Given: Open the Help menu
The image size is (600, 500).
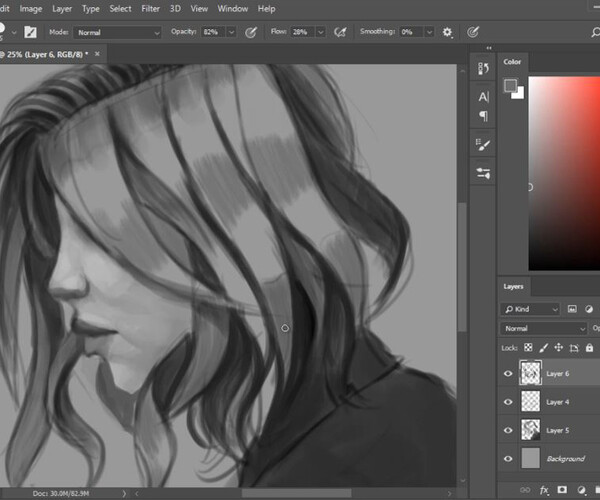Looking at the screenshot, I should (266, 9).
